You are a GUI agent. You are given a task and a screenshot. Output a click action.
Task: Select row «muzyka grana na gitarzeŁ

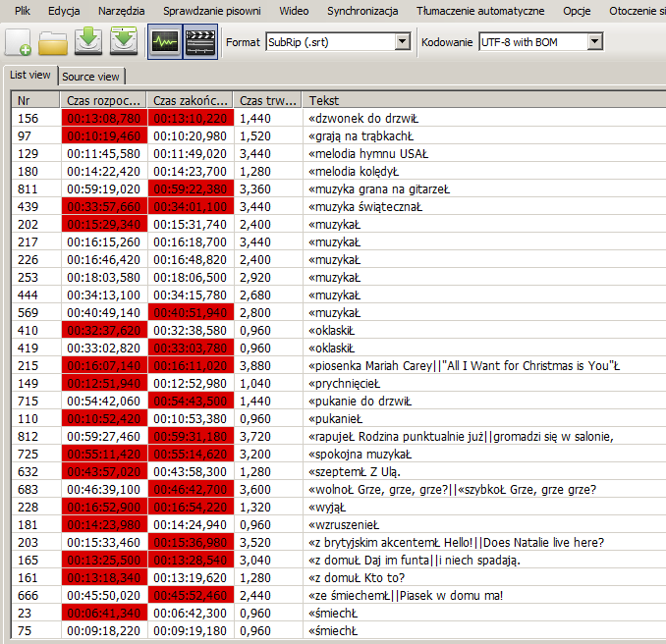click(x=339, y=188)
